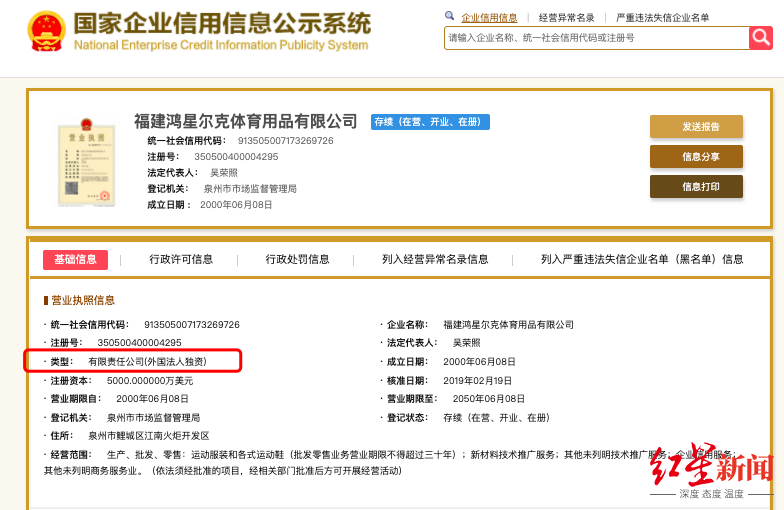The width and height of the screenshot is (784, 510).
Task: Click the 存续（在营、开业、在册）status badge
Action: click(430, 122)
